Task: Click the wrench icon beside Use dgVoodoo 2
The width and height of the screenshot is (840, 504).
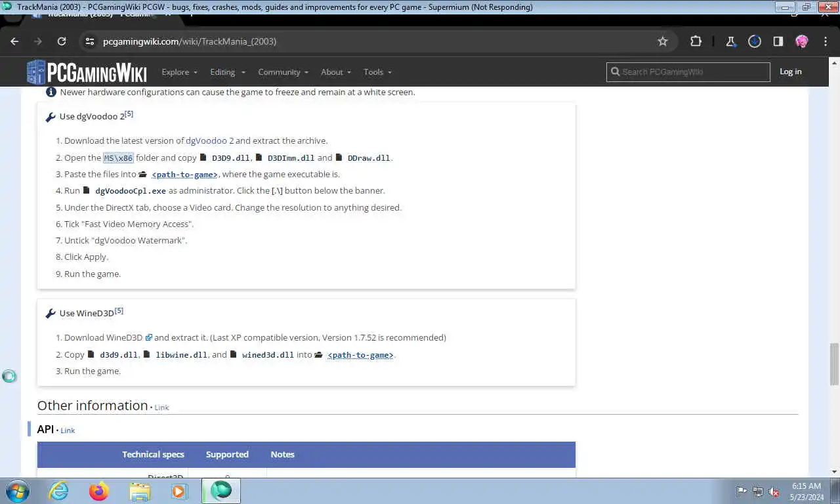Action: tap(51, 117)
